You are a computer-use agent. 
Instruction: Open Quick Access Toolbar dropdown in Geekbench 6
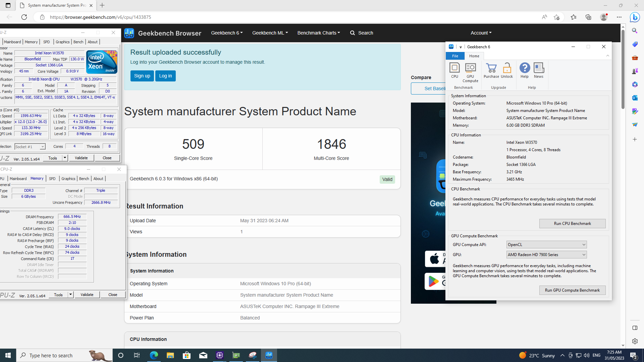[461, 47]
